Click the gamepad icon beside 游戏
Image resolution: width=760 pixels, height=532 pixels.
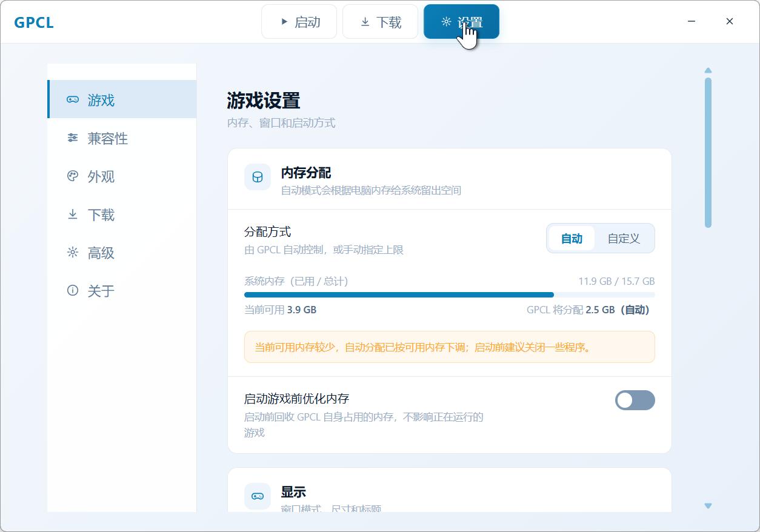[x=73, y=99]
